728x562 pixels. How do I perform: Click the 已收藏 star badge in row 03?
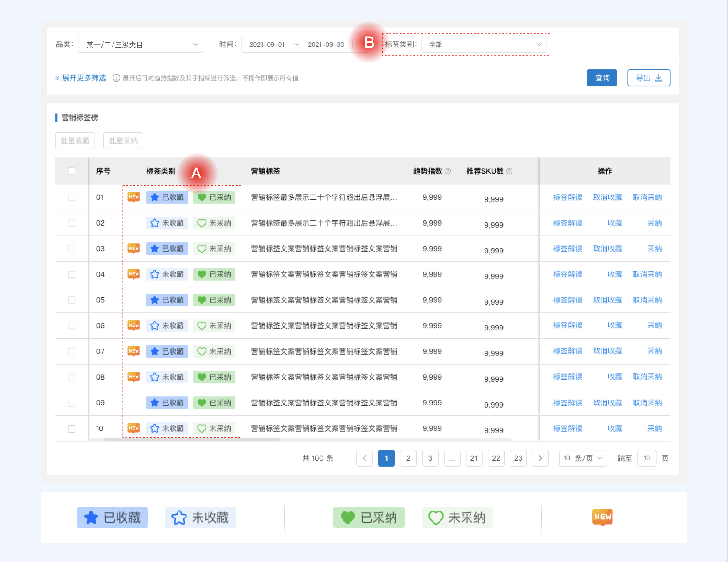click(167, 248)
